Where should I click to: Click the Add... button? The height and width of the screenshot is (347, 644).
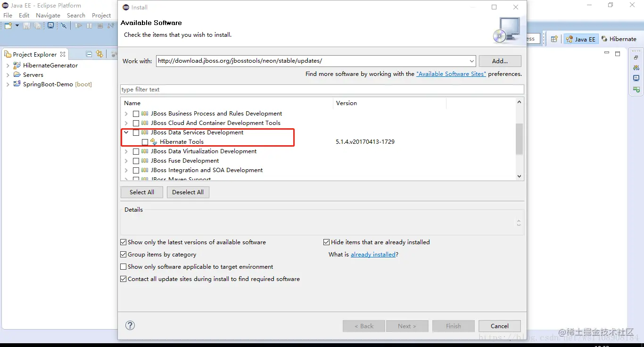tap(500, 61)
